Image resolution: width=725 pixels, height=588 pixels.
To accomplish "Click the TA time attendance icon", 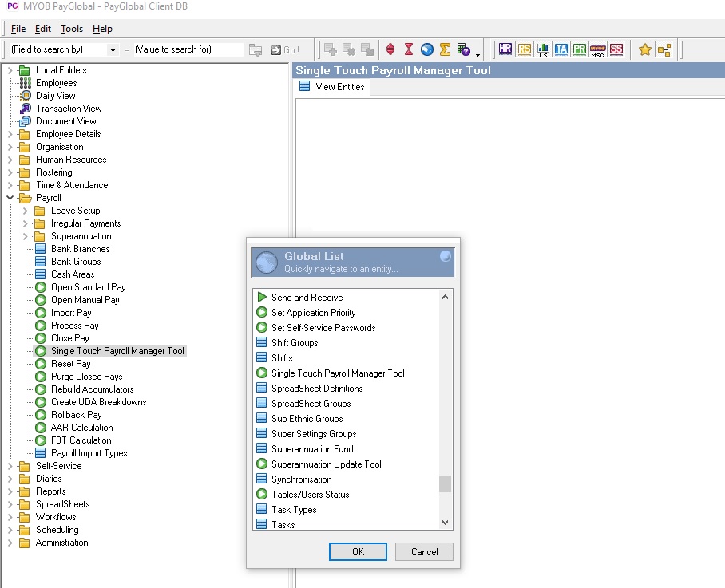I will [x=561, y=49].
